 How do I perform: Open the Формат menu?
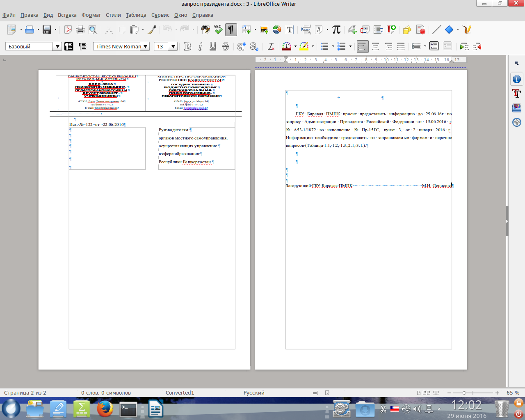tap(91, 15)
